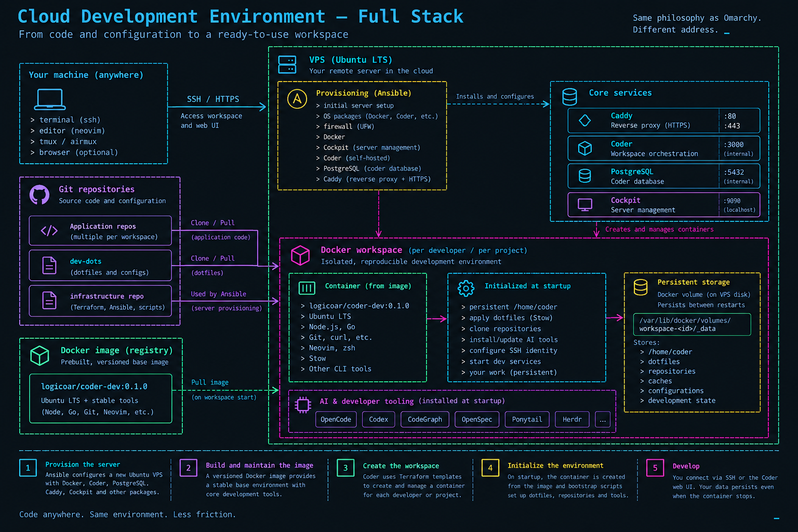Click the Codex tool chip
Screen dimensions: 798x532
coord(379,419)
